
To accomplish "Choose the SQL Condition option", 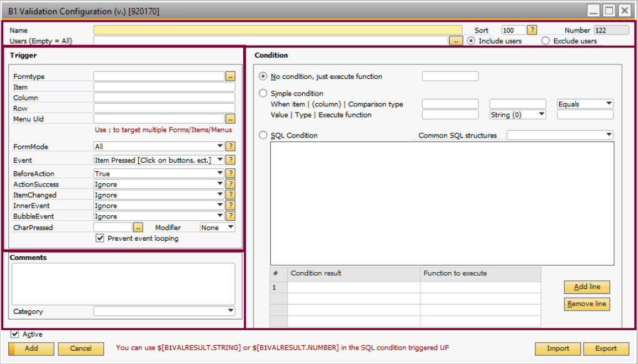I will coord(263,135).
